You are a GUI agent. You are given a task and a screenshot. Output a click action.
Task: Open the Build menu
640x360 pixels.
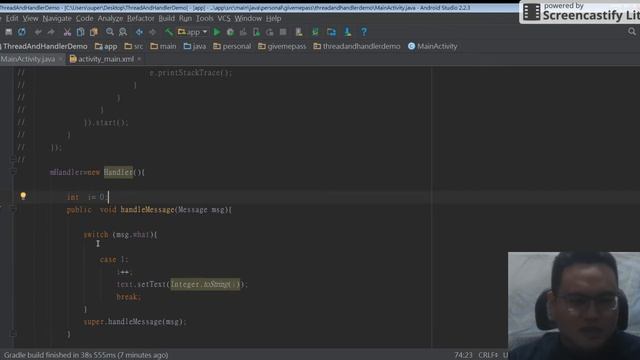(x=167, y=18)
